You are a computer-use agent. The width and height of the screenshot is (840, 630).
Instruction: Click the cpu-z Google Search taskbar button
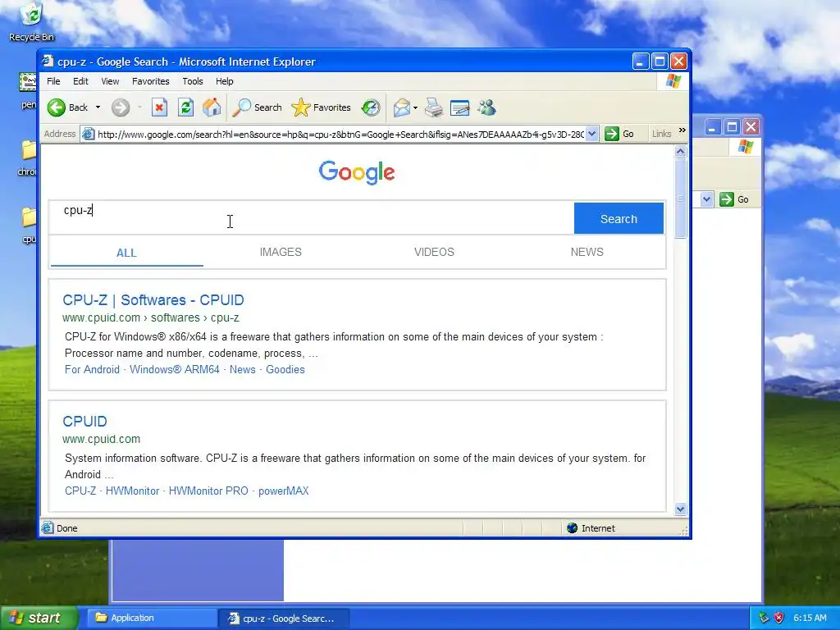(284, 619)
